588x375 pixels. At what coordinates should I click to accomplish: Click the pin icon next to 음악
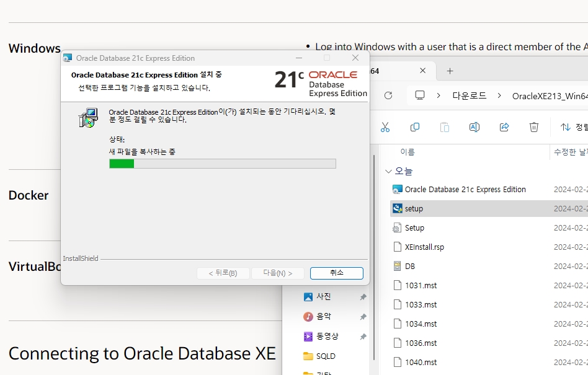(x=363, y=317)
